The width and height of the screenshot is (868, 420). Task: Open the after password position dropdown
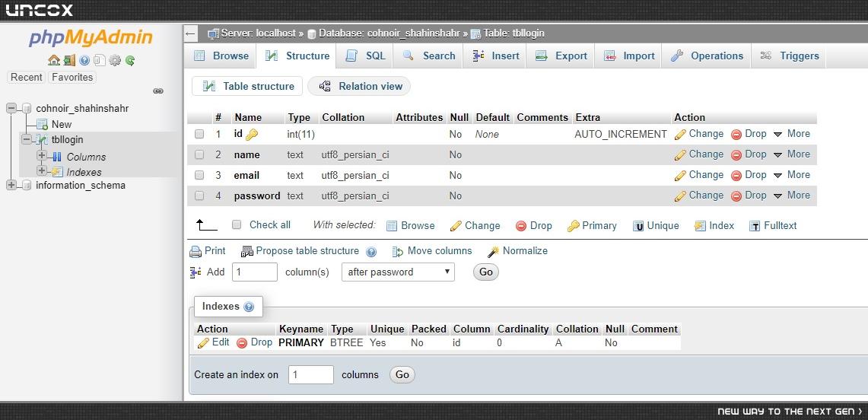[398, 272]
